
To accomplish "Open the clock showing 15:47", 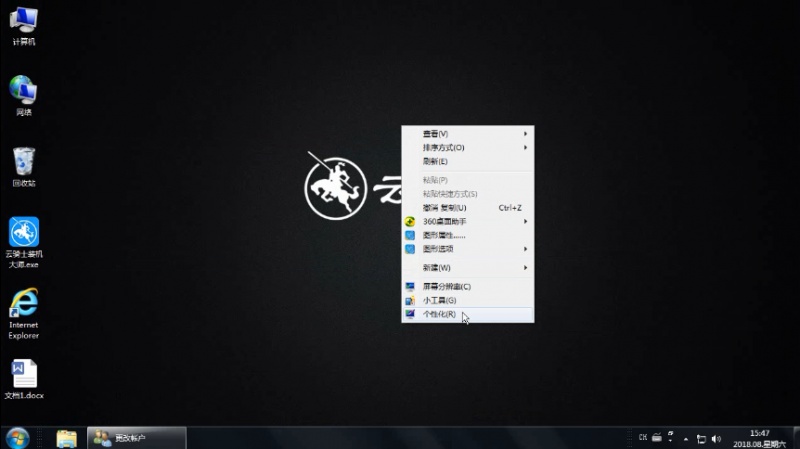I will point(759,439).
